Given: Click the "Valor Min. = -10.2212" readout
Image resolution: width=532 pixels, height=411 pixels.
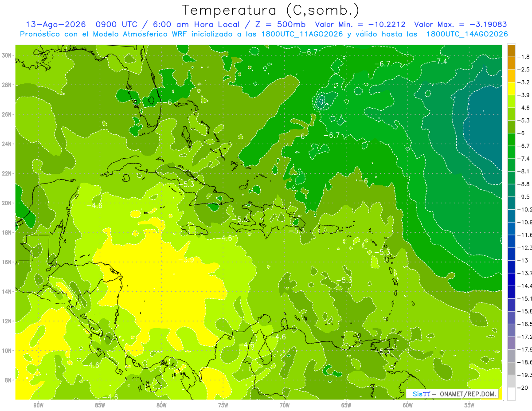Looking at the screenshot, I should (360, 24).
